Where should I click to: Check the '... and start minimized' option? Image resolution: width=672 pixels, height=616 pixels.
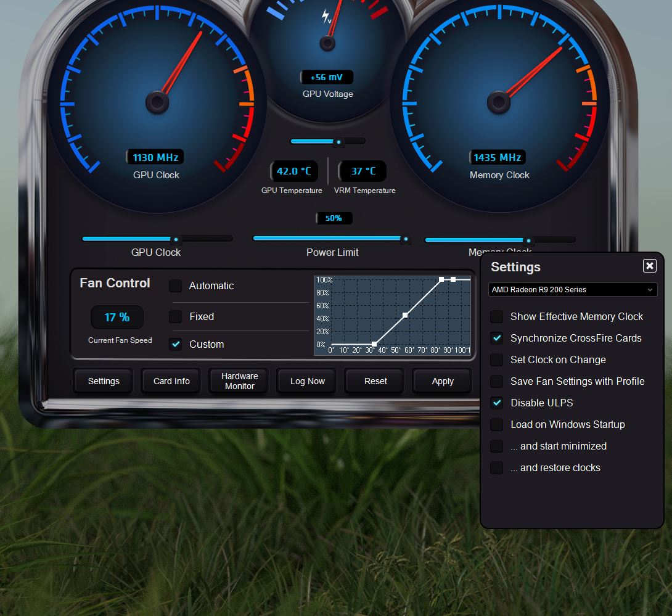coord(497,446)
